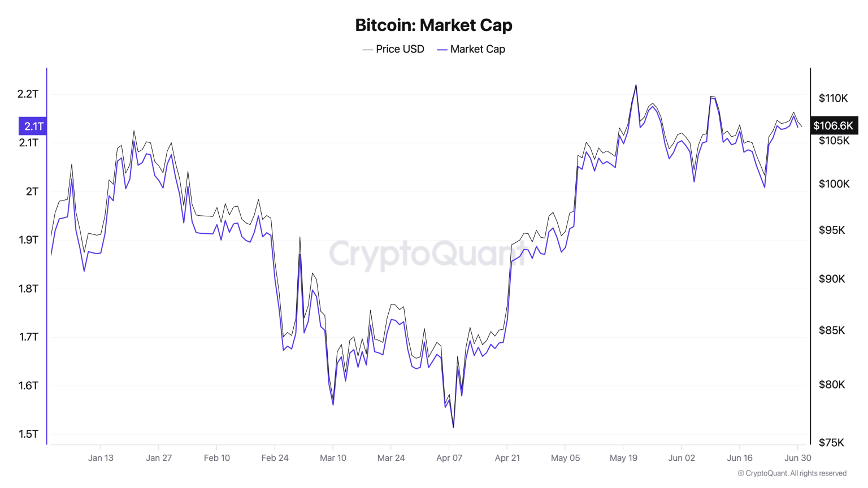Open the CryptoQuant copyright notice link

pos(792,473)
